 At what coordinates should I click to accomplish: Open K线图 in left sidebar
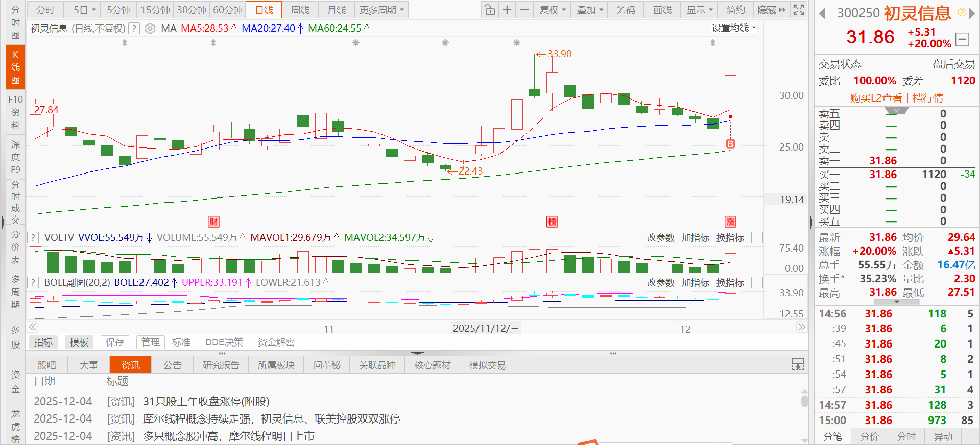click(15, 67)
